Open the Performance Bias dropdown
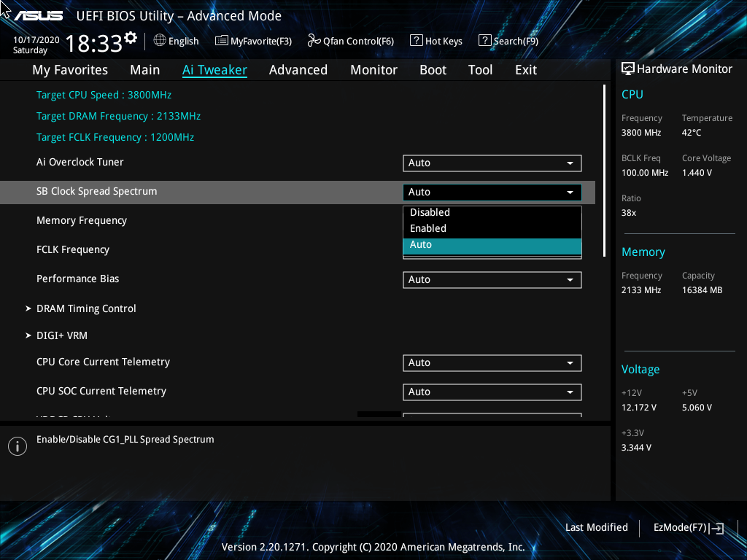 click(492, 279)
